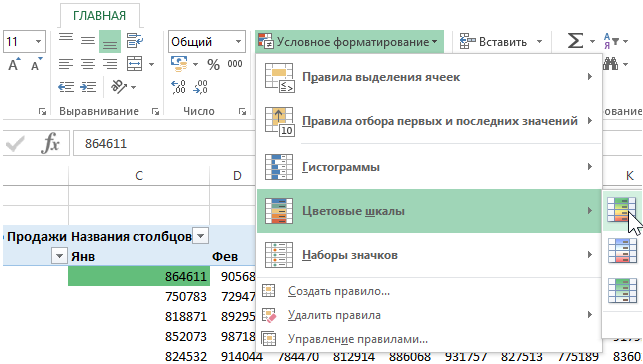The width and height of the screenshot is (643, 364).
Task: Open the ГЛАВНАЯ ribbon tab
Action: (x=99, y=16)
